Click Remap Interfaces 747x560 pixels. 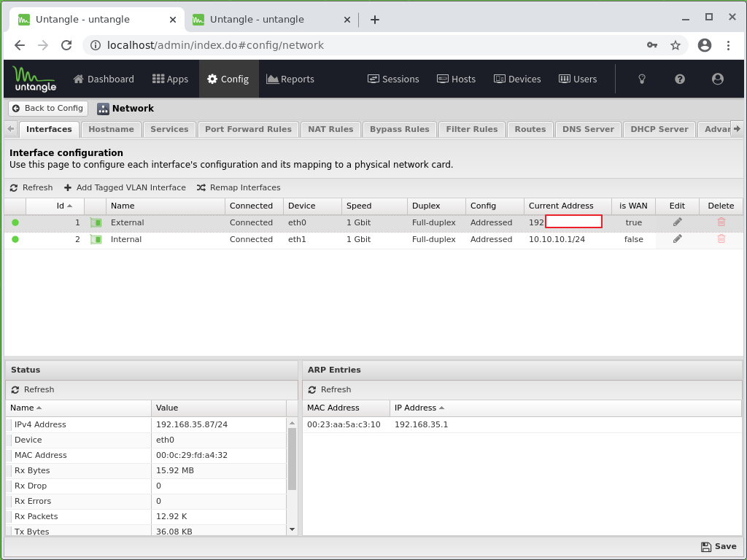click(239, 187)
